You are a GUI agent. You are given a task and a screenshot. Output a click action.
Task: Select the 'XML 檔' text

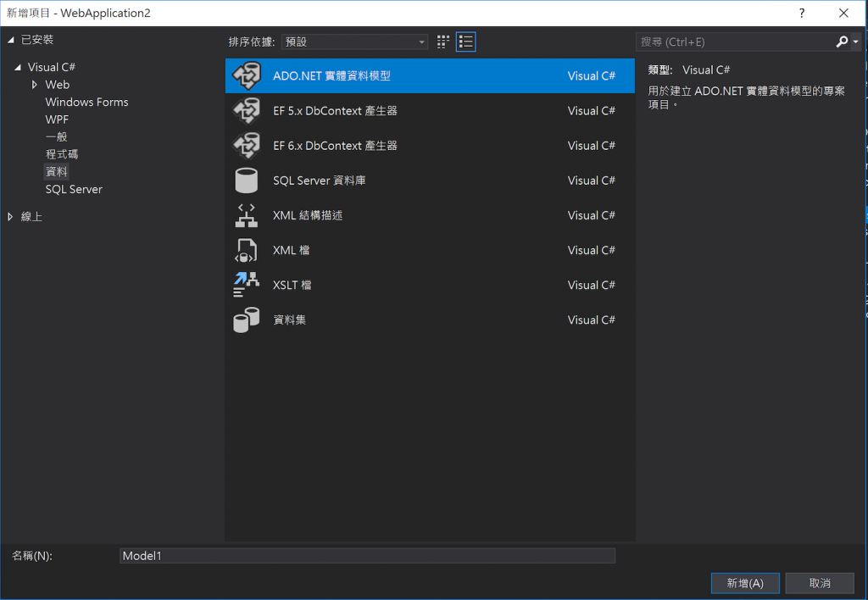(x=292, y=250)
